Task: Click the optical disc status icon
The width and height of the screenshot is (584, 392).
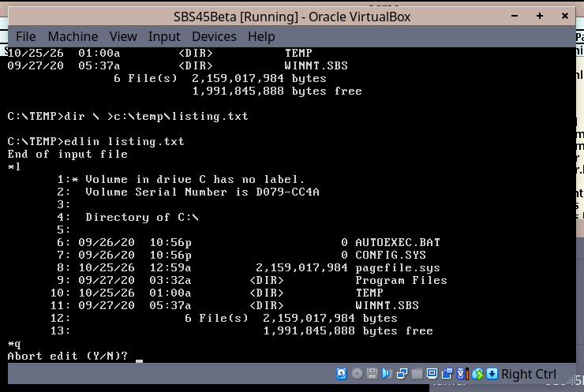Action: point(357,373)
